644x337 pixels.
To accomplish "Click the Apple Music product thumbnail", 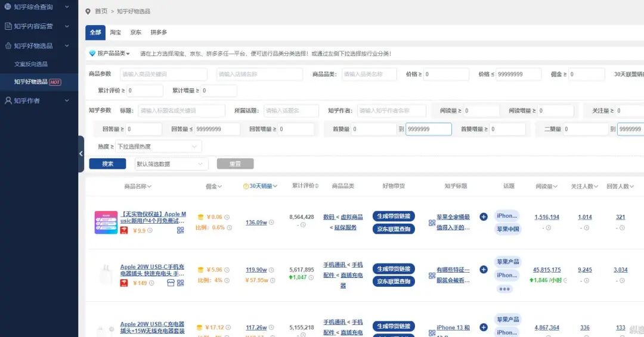I will pos(106,222).
